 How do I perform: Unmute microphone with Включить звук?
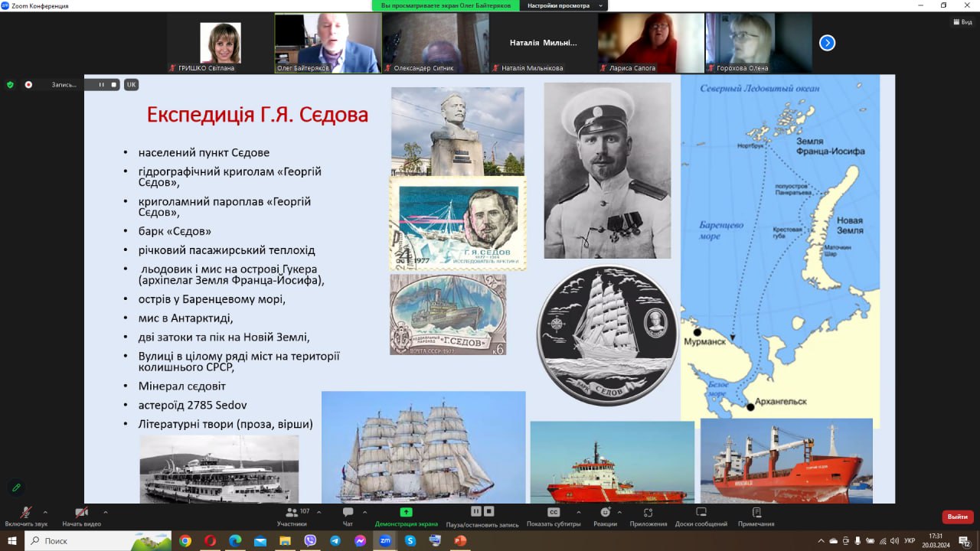[26, 513]
